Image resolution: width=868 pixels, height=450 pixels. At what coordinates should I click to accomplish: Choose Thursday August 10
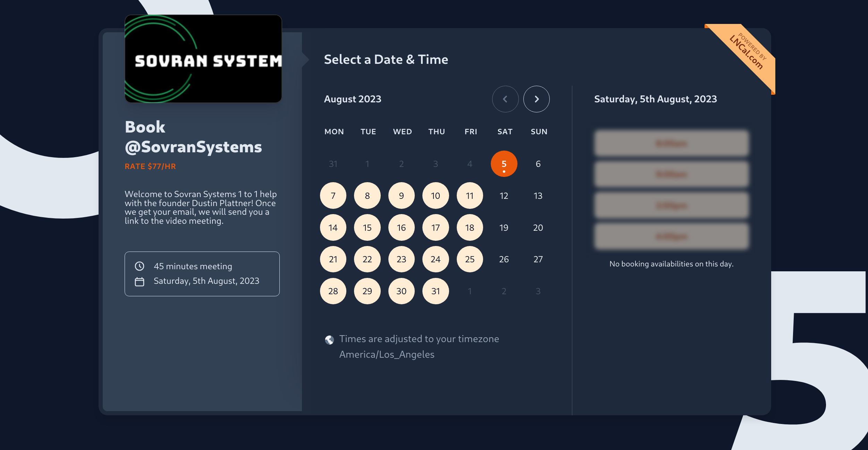[436, 196]
